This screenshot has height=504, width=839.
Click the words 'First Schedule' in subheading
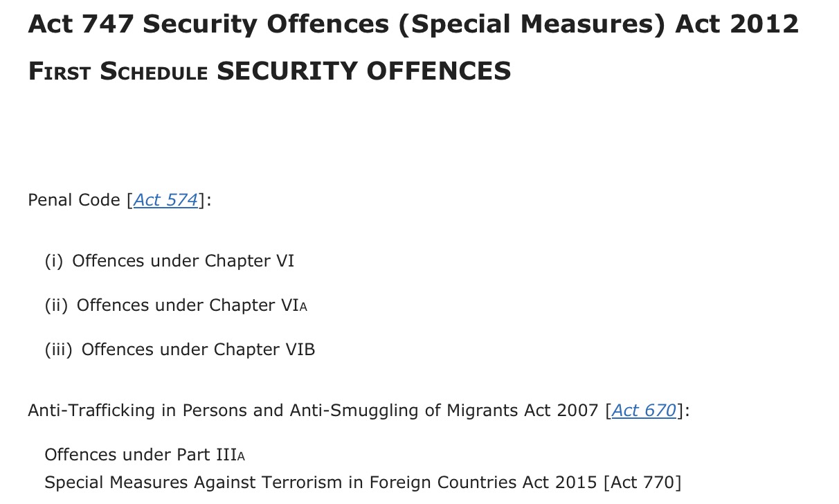click(118, 71)
